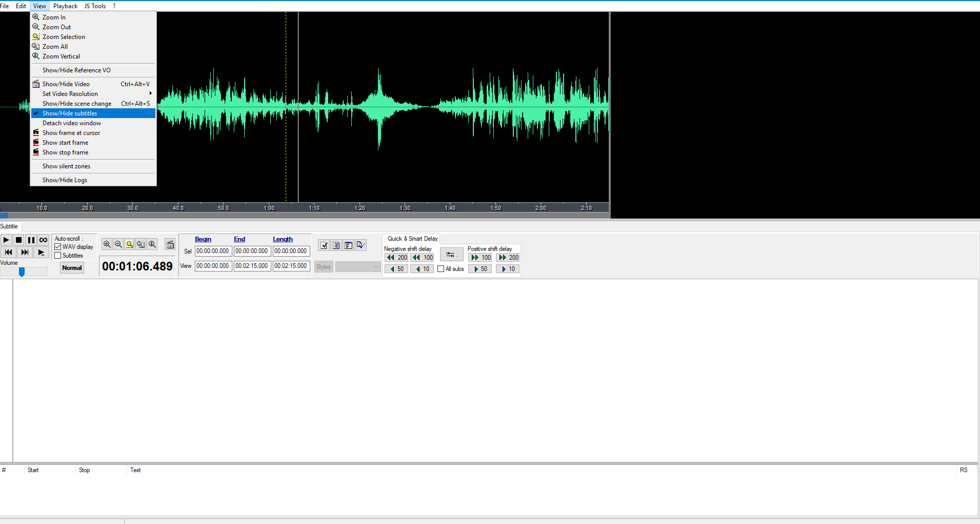Pause the playback
The image size is (980, 524).
tap(31, 240)
